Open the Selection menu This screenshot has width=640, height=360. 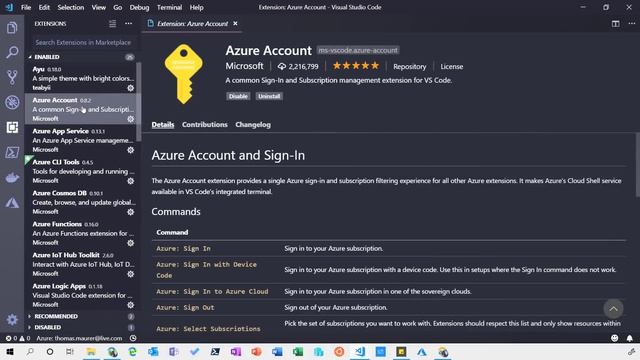pyautogui.click(x=71, y=7)
